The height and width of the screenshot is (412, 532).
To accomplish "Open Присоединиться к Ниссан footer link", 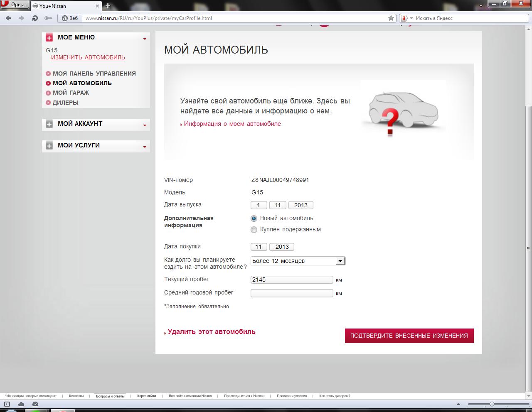I will pyautogui.click(x=244, y=396).
